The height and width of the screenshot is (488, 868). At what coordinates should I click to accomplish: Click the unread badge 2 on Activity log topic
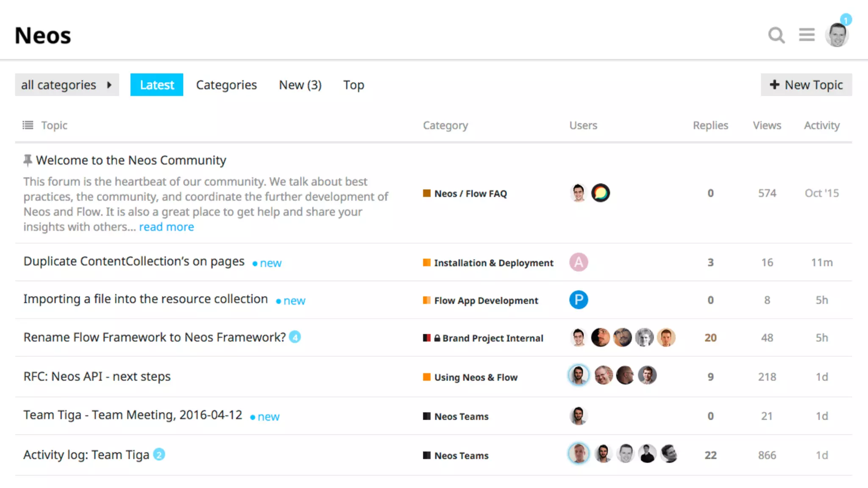click(x=159, y=455)
